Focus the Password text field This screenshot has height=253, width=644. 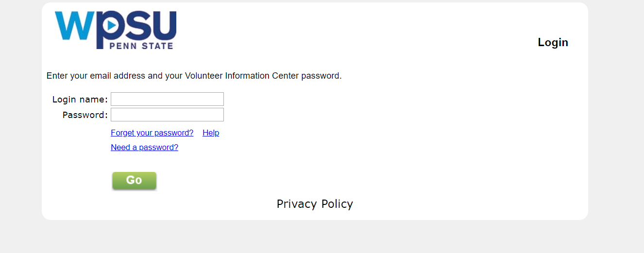(x=167, y=115)
